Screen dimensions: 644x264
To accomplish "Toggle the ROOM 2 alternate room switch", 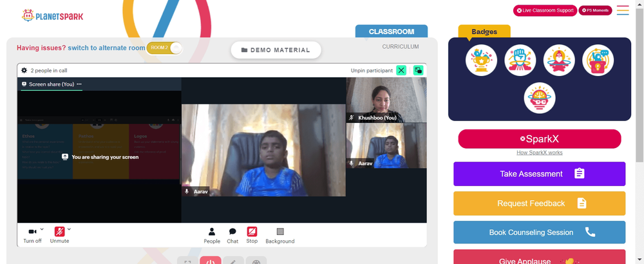I will point(164,48).
